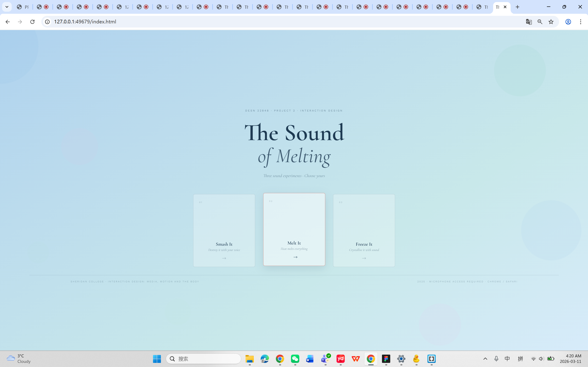Open the Melt It experiment card
This screenshot has height=367, width=588.
pos(294,229)
